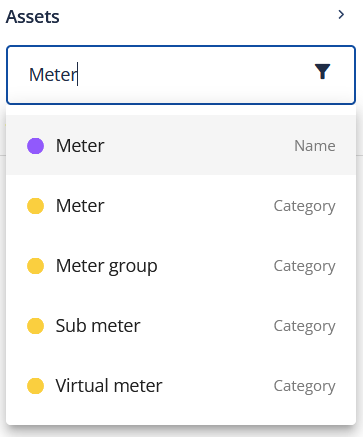Pick the Sub meter category suggestion

click(181, 326)
